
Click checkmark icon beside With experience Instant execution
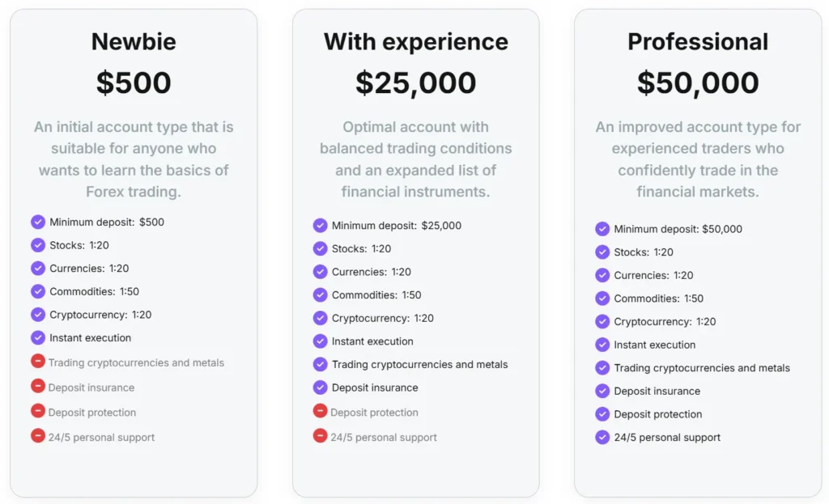coord(321,341)
